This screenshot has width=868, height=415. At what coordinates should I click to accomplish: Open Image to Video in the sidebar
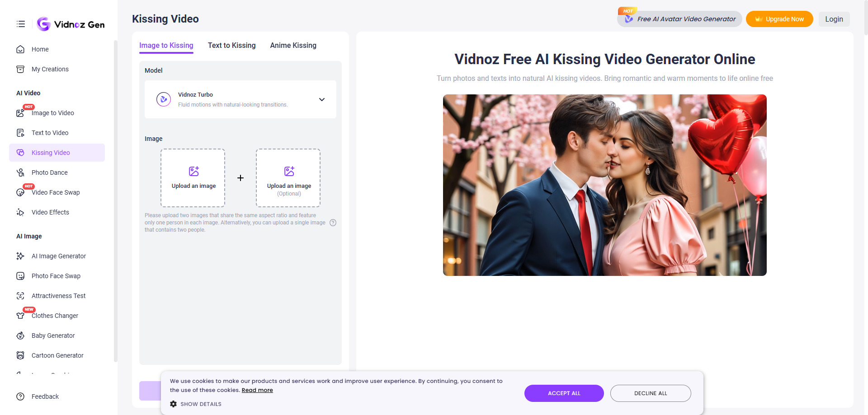coord(57,113)
